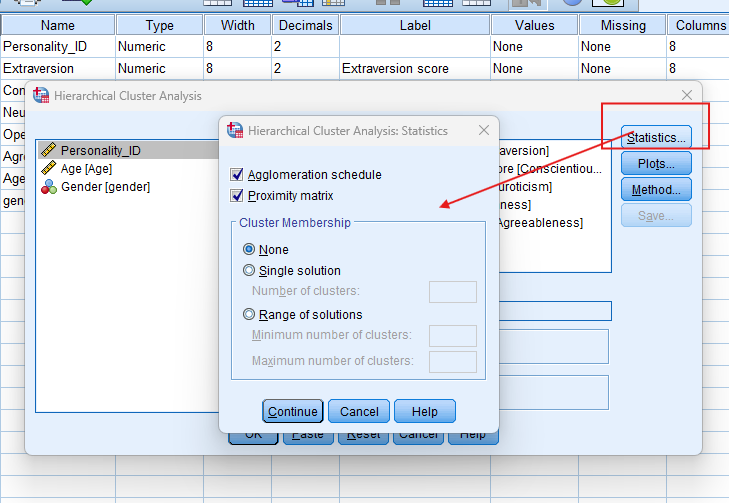Toggle the Proximity matrix checkbox
Screen dimensions: 729x503
point(237,196)
